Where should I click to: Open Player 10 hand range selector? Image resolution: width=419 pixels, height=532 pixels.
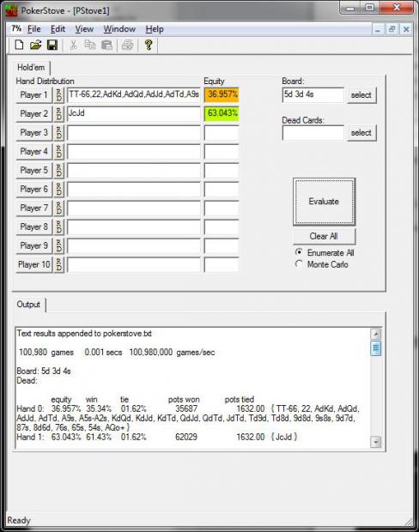point(34,264)
